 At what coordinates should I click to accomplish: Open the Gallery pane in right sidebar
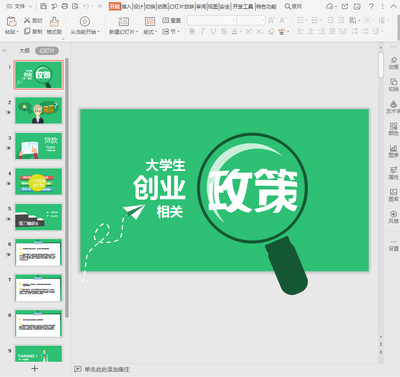(394, 195)
